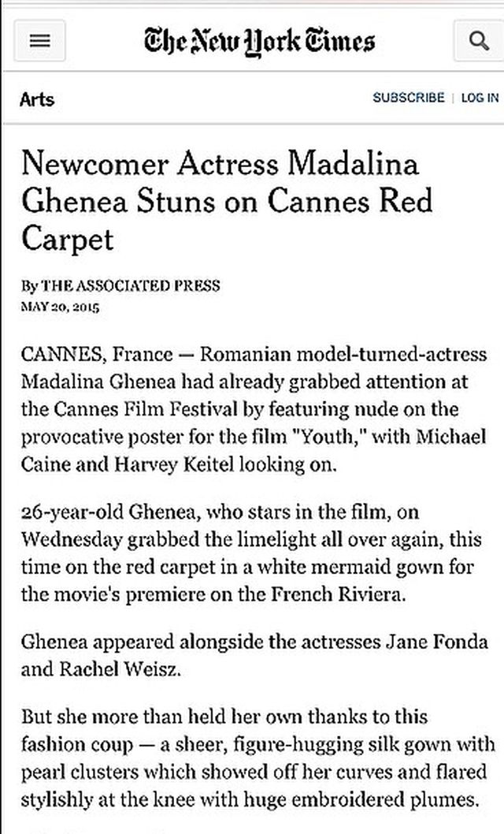
Task: Go to The New York Times homepage logo
Action: tap(259, 40)
